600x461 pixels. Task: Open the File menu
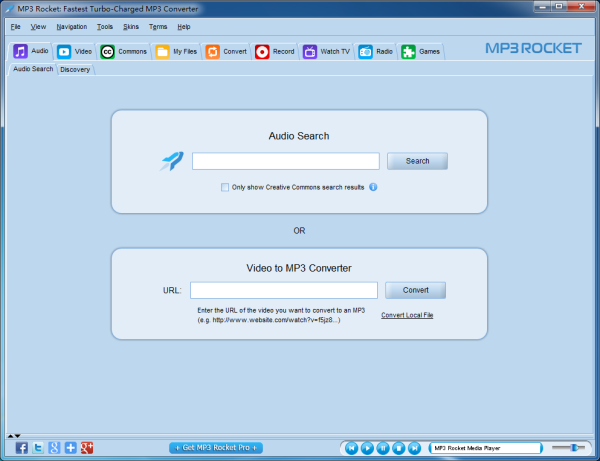(15, 27)
